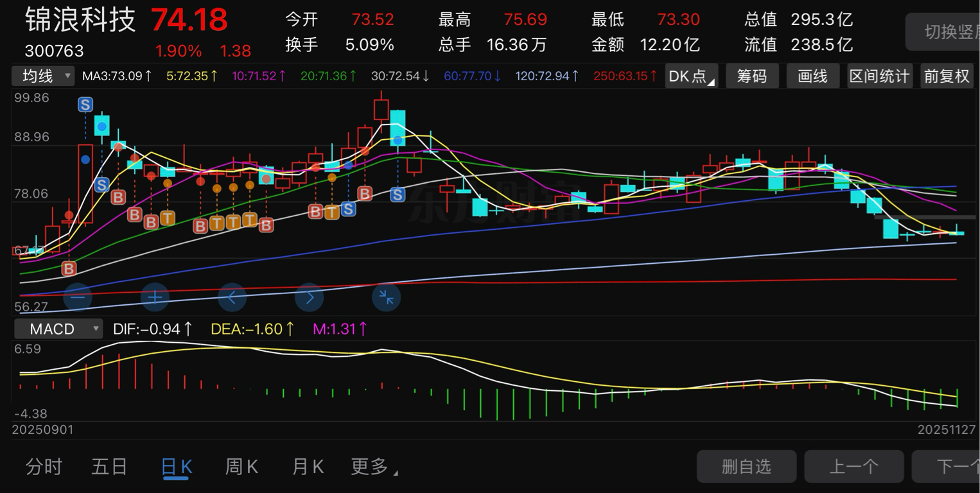Tap the MA3:73.09 value
Image resolution: width=980 pixels, height=493 pixels.
click(118, 76)
